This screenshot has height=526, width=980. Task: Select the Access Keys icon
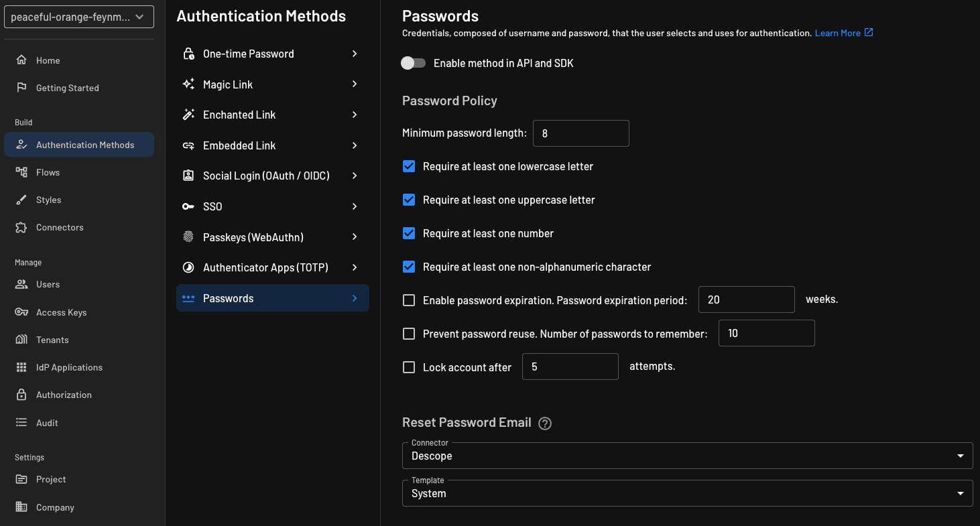(x=23, y=312)
